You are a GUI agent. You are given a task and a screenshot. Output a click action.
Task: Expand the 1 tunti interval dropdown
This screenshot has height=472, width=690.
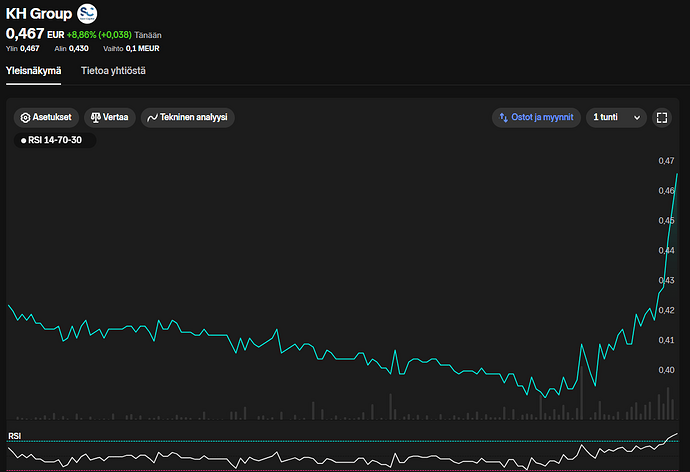click(616, 117)
